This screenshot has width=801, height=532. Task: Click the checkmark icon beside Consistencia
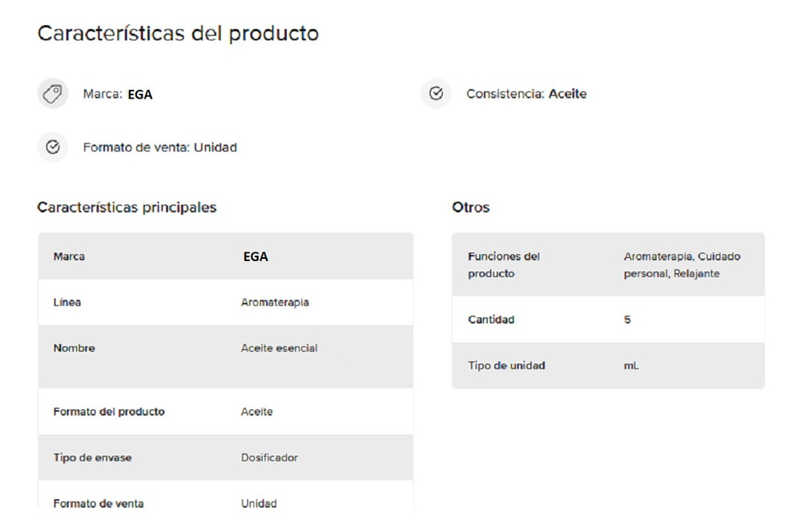[436, 94]
